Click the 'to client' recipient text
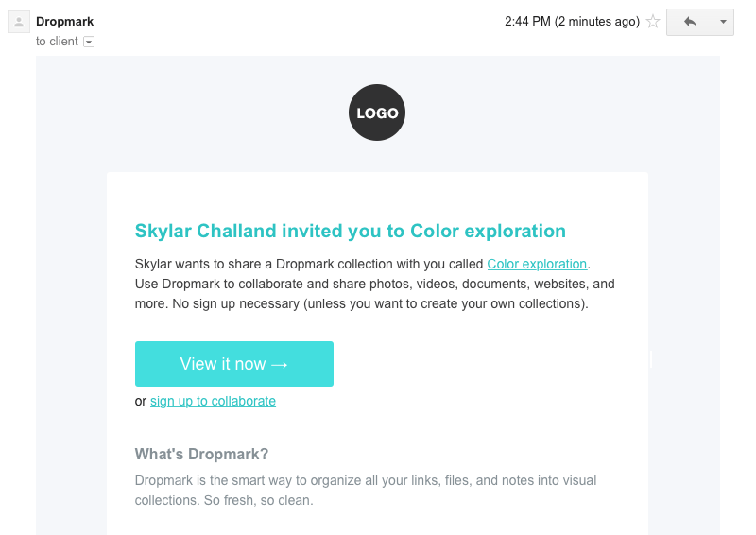This screenshot has width=756, height=535. coord(57,42)
